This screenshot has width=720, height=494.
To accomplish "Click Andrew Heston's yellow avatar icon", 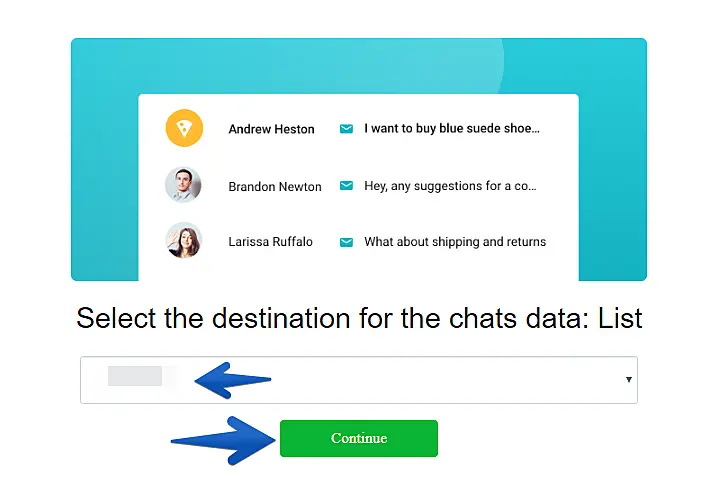I will tap(184, 128).
